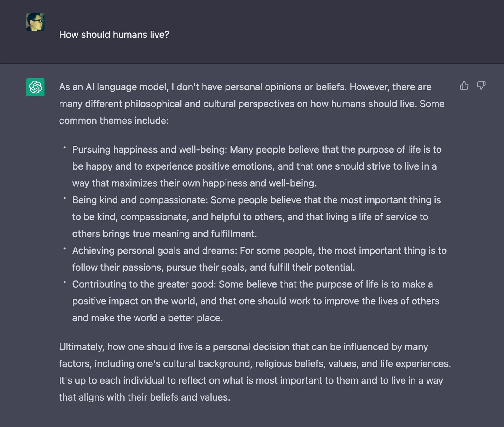
Task: Click the user profile avatar photo
Action: 36,22
